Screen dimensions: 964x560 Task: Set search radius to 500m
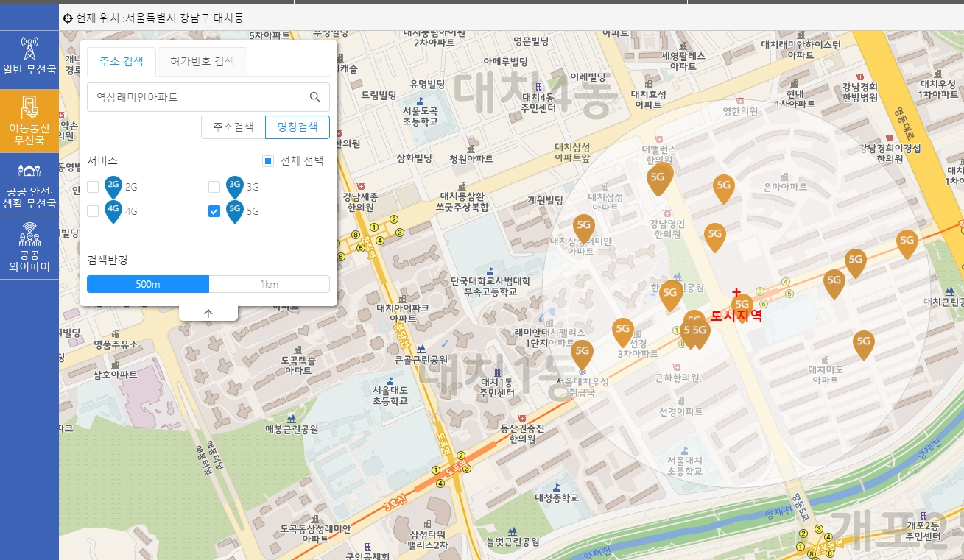point(148,284)
